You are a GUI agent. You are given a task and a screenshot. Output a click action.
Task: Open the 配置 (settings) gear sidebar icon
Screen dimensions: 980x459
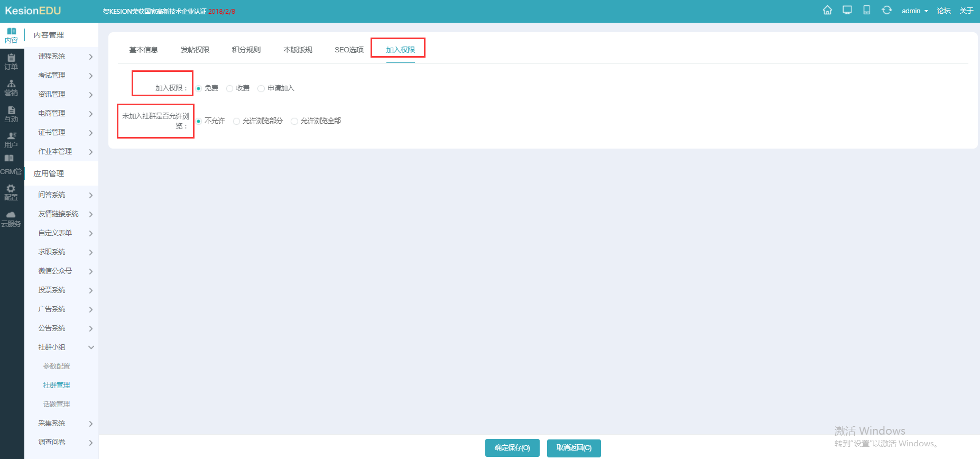[11, 192]
